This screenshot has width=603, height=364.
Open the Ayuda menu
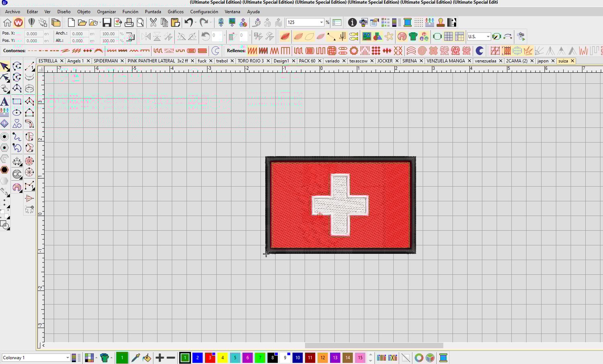(x=253, y=12)
